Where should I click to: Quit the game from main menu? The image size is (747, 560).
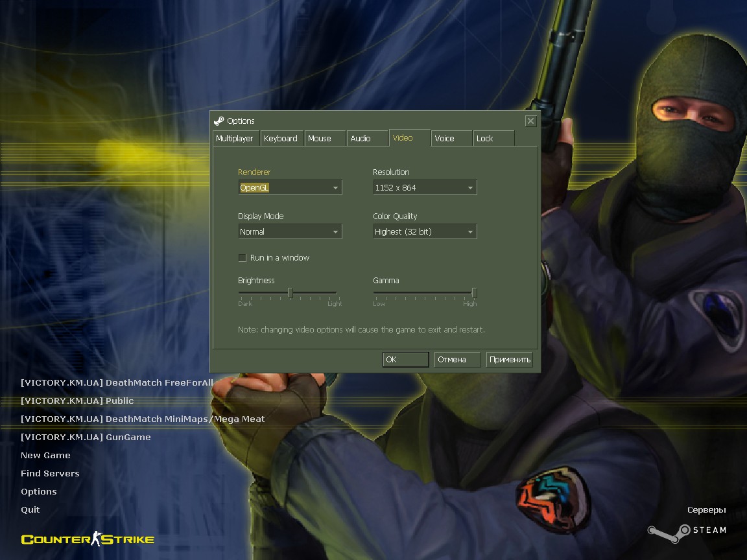(x=30, y=509)
